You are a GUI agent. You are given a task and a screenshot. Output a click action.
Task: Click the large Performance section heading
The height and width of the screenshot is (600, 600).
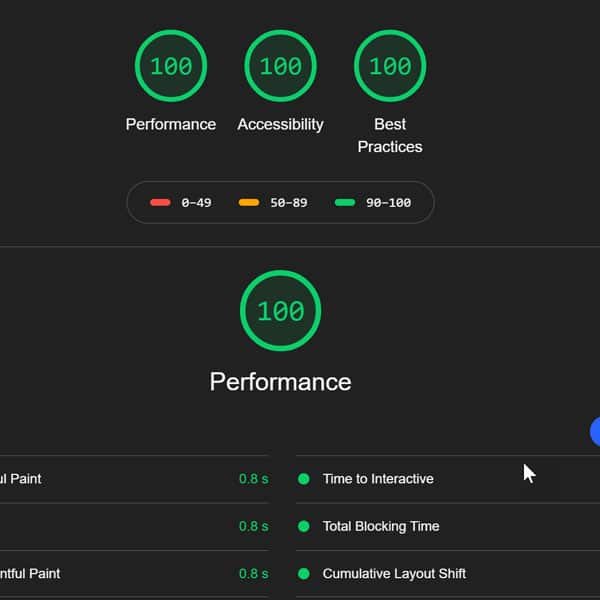pyautogui.click(x=280, y=382)
